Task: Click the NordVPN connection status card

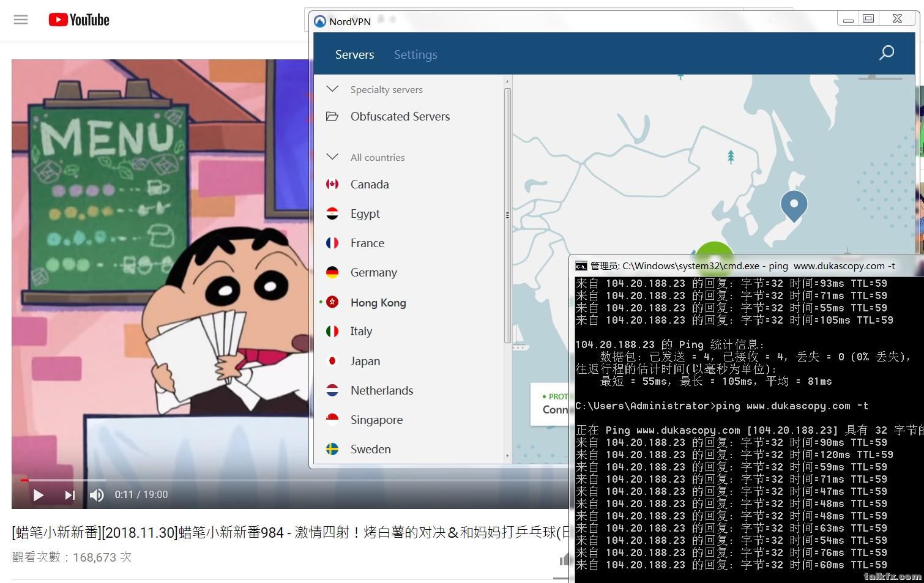Action: tap(550, 404)
